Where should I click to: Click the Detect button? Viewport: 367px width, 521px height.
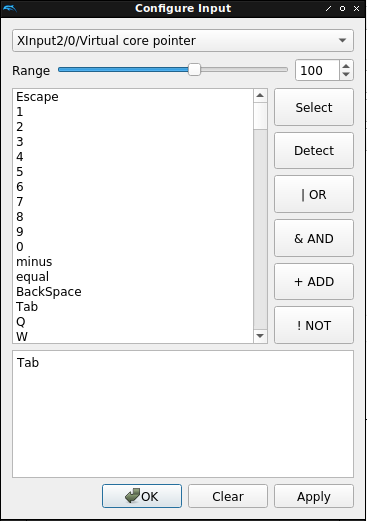[314, 151]
